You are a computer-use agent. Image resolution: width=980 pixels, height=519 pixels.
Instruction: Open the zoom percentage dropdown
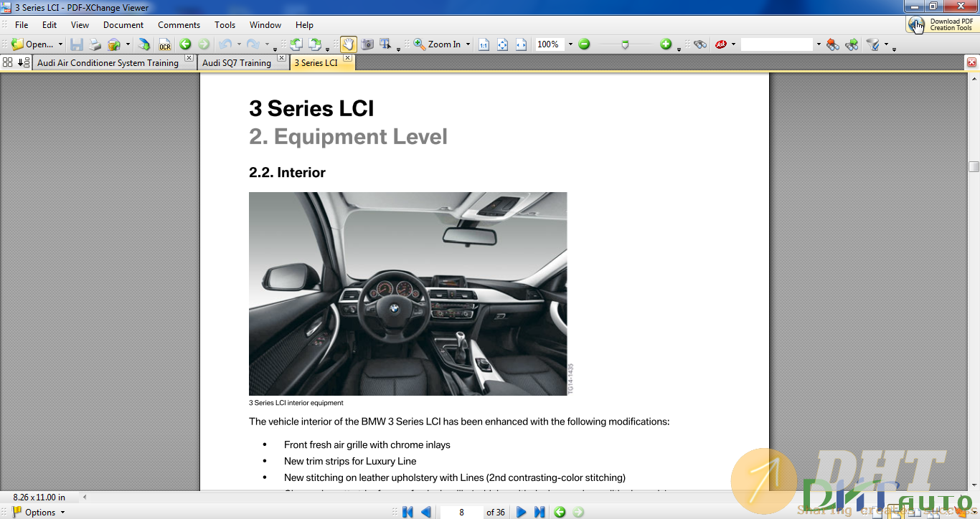pos(570,44)
